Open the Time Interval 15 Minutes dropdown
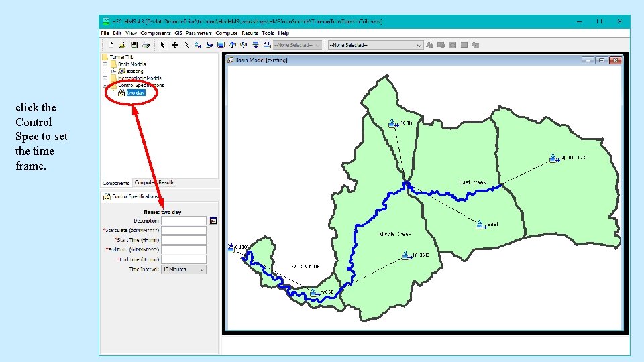Image resolution: width=644 pixels, height=362 pixels. click(x=184, y=269)
